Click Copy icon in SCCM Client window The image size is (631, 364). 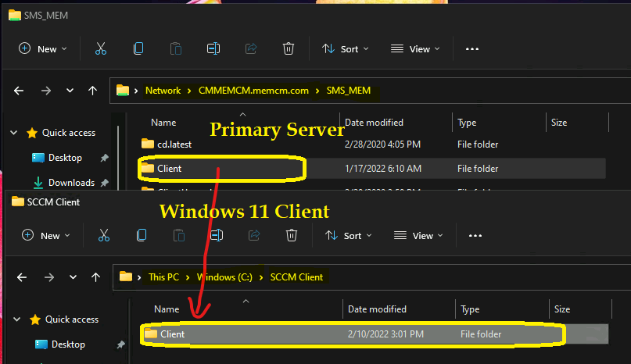[142, 235]
